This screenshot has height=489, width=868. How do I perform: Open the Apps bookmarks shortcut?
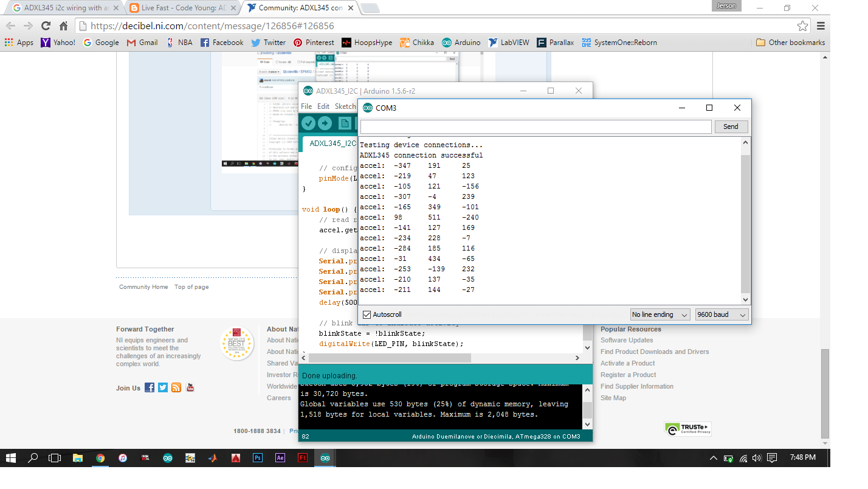(19, 43)
